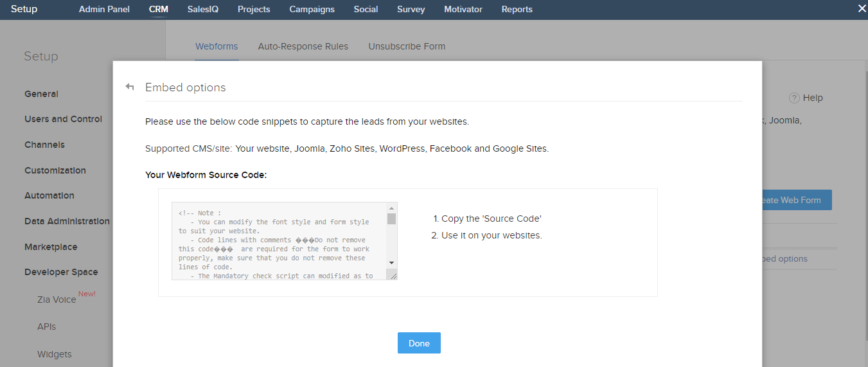Switch to the Unsubscribe Form tab
This screenshot has height=367, width=868.
[x=407, y=46]
